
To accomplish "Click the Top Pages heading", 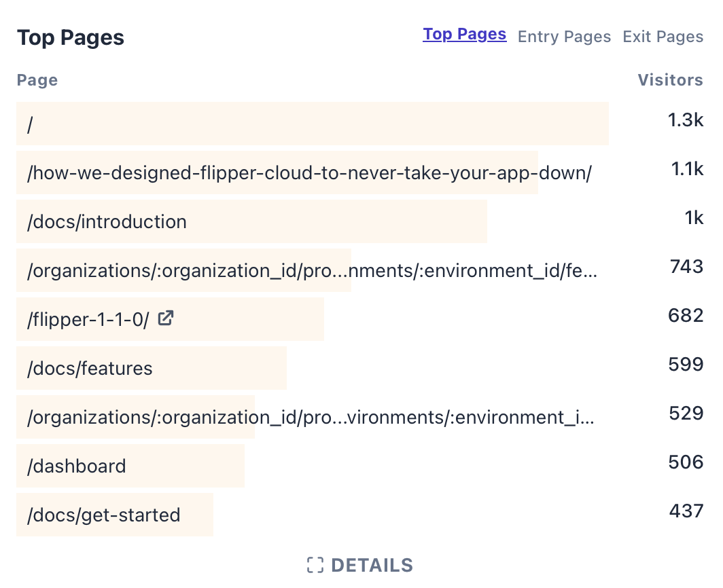I will (x=70, y=37).
